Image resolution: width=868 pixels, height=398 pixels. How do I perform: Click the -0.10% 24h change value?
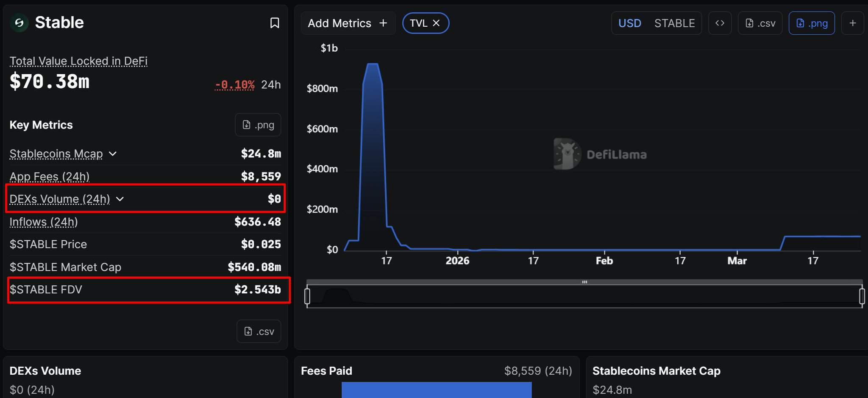234,85
